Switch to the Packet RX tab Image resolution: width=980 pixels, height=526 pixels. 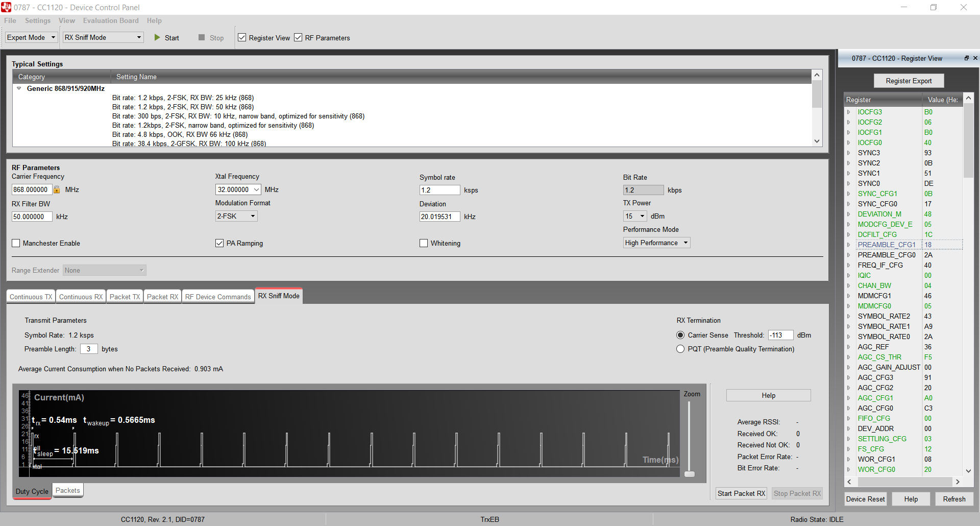(162, 297)
